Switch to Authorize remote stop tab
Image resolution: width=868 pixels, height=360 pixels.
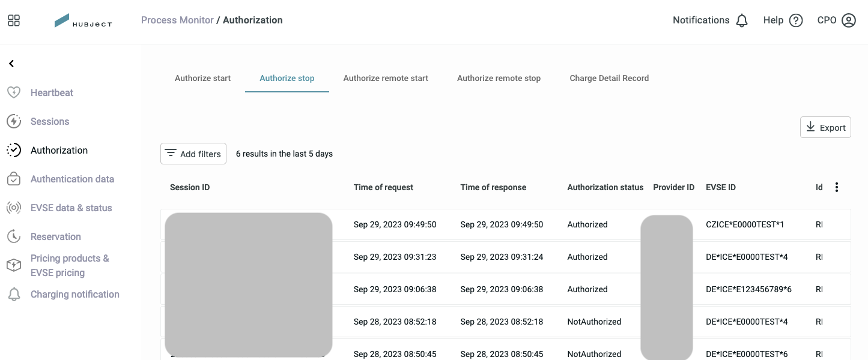click(499, 78)
